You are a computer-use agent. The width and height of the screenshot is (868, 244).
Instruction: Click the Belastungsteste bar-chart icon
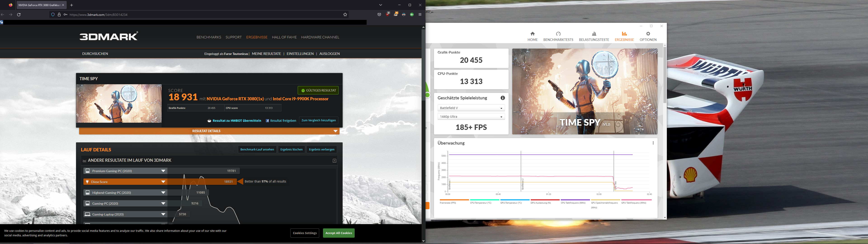click(x=594, y=34)
